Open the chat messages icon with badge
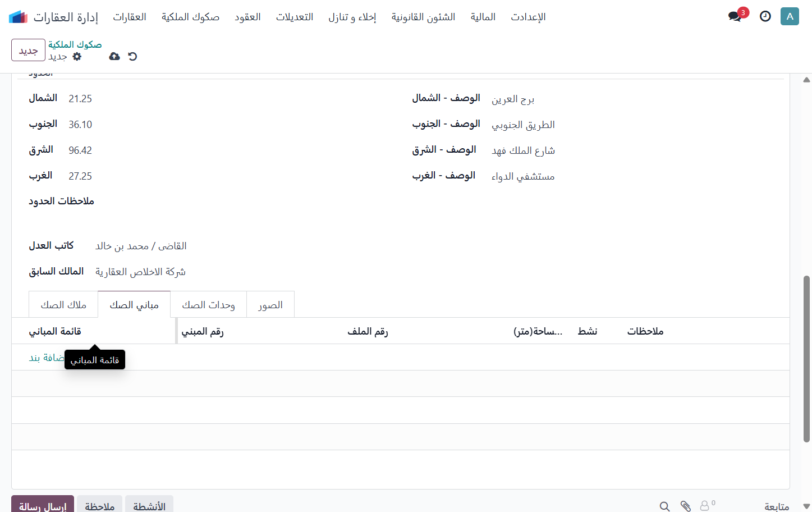Image resolution: width=812 pixels, height=512 pixels. pos(735,16)
